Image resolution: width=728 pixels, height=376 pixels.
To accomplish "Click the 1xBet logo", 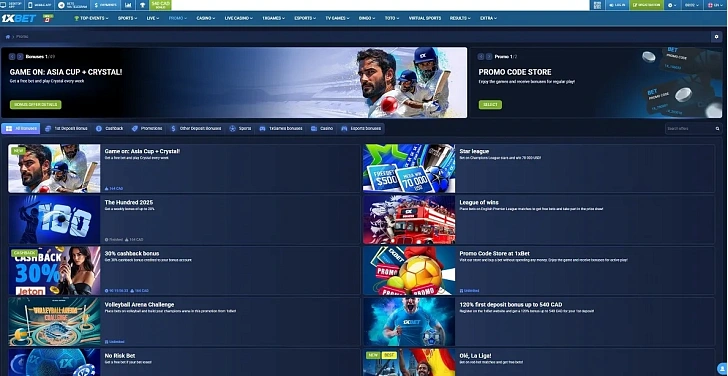I will 19,19.
